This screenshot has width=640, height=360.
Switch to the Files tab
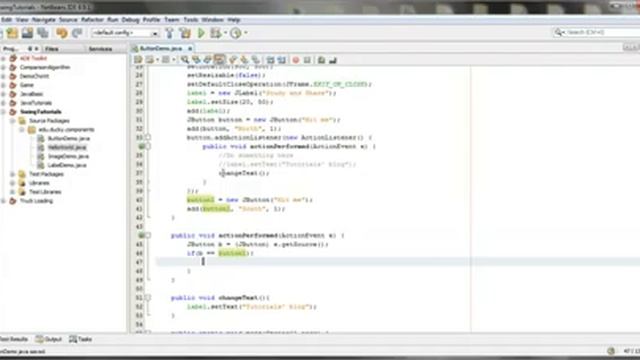tap(52, 49)
